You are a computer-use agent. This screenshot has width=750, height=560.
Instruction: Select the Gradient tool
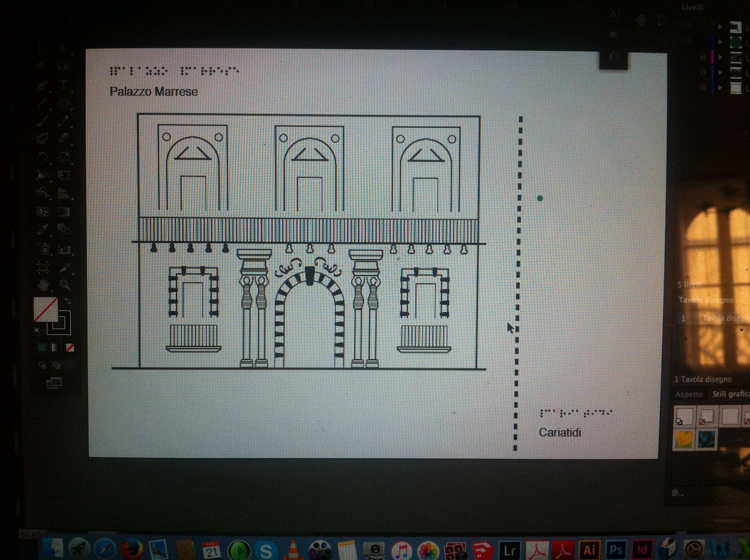pyautogui.click(x=64, y=212)
